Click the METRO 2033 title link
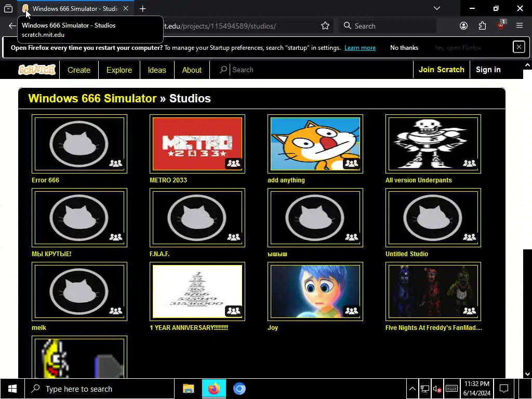The height and width of the screenshot is (399, 532). click(x=168, y=180)
